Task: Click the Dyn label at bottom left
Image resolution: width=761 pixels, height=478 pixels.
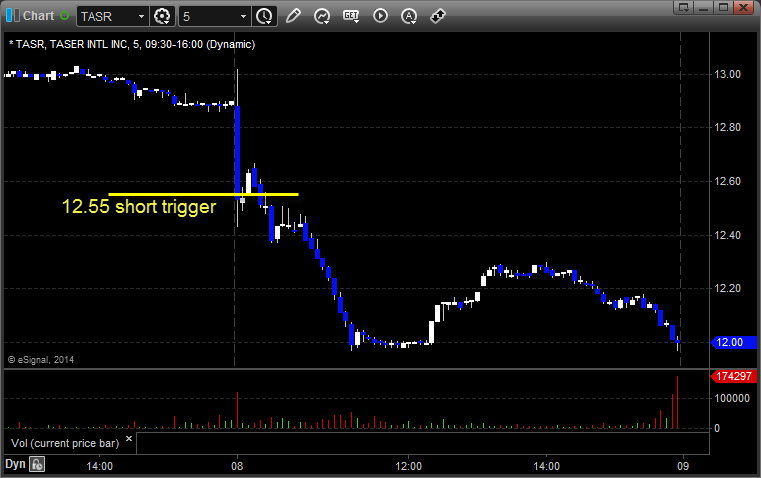Action: [x=15, y=464]
